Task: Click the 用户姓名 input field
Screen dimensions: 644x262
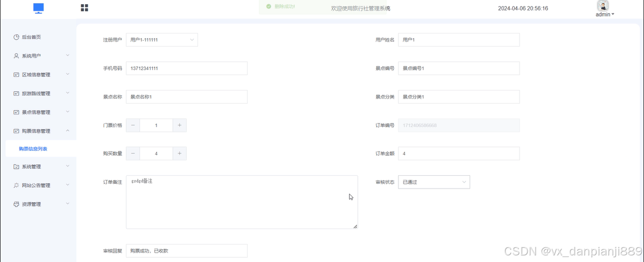Action: pos(459,40)
